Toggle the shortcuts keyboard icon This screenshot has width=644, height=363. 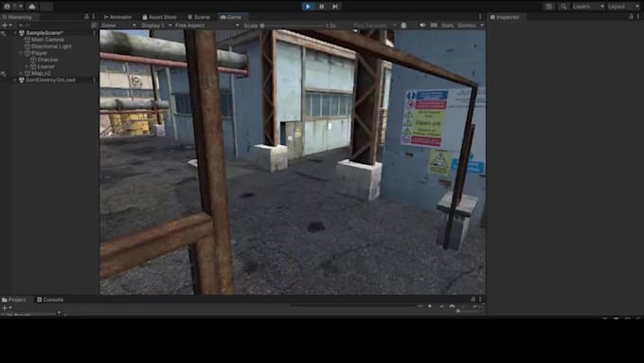(x=434, y=26)
